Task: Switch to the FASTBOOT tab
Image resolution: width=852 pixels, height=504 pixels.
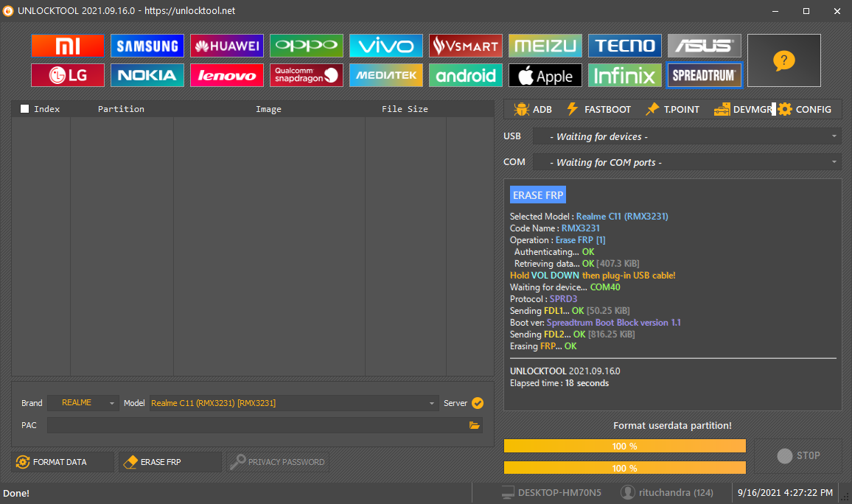Action: click(598, 109)
